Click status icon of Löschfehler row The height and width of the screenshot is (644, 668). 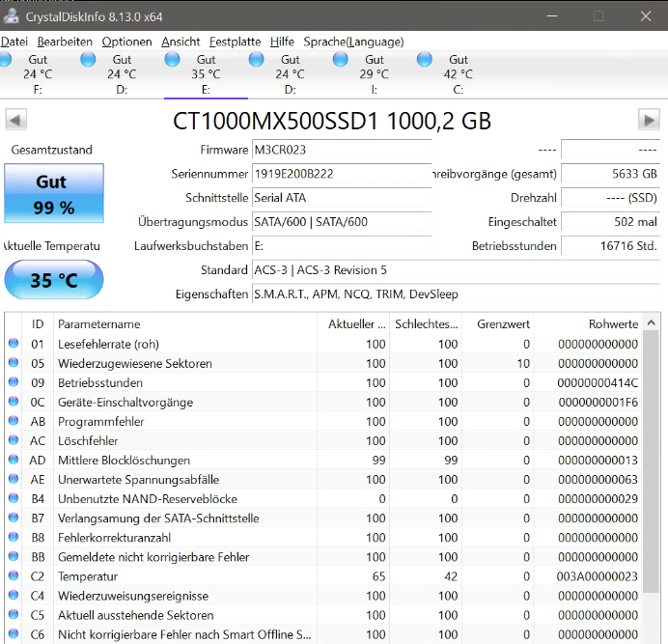[x=14, y=440]
